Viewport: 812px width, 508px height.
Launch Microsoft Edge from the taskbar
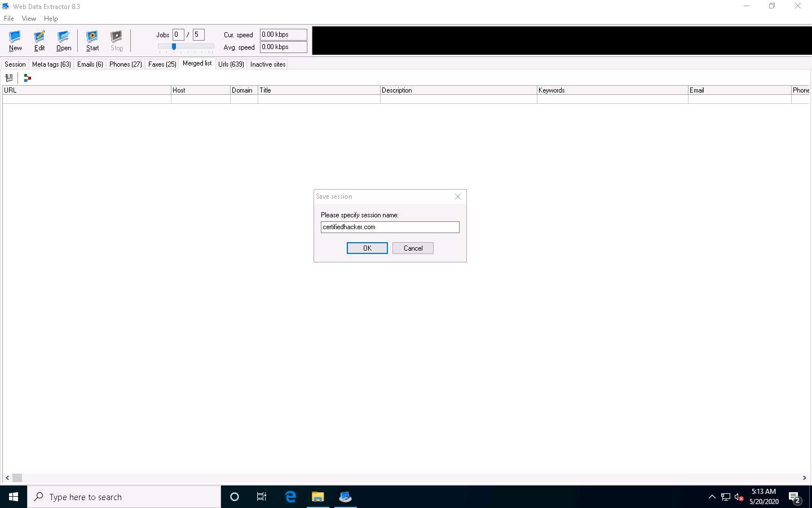pos(290,497)
